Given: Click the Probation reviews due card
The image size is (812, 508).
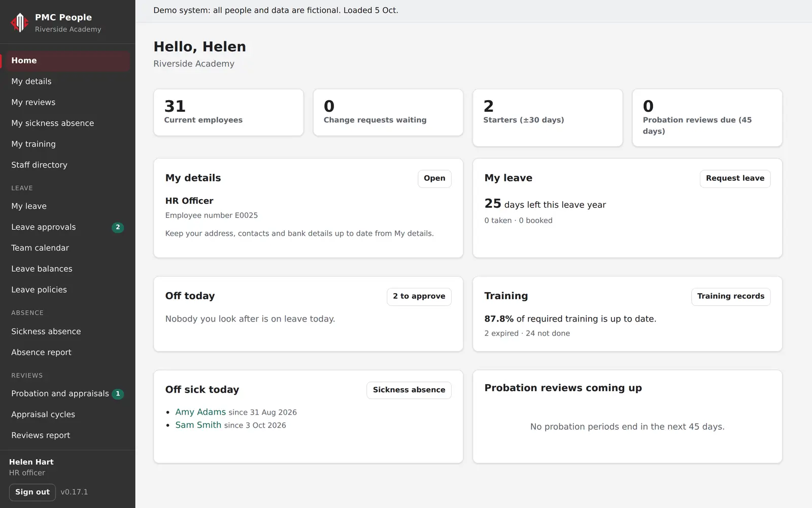Looking at the screenshot, I should 707,118.
